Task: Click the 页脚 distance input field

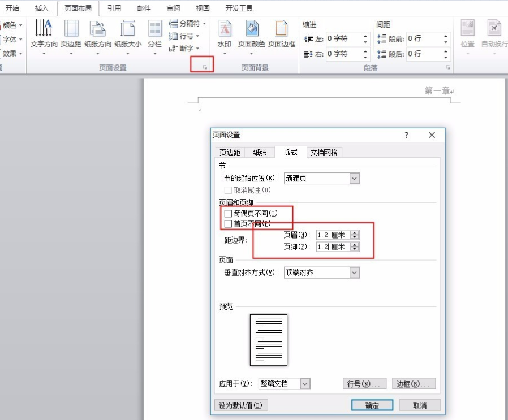Action: pyautogui.click(x=333, y=247)
